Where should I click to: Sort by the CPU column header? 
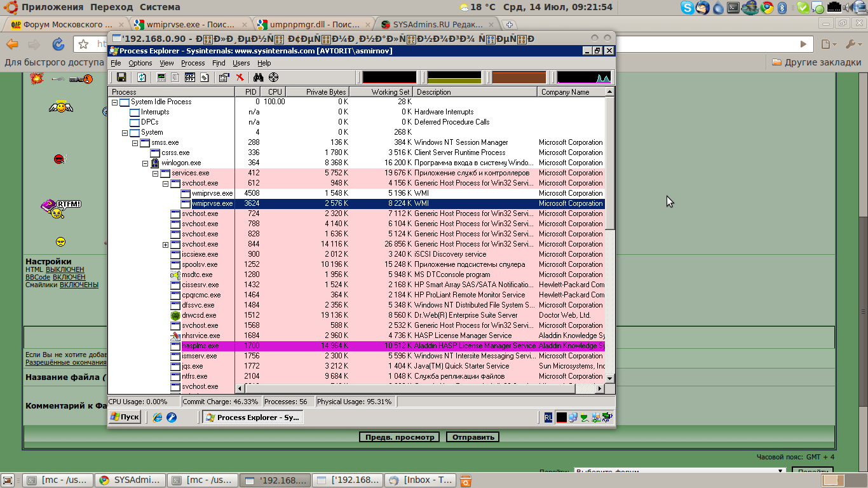coord(273,92)
